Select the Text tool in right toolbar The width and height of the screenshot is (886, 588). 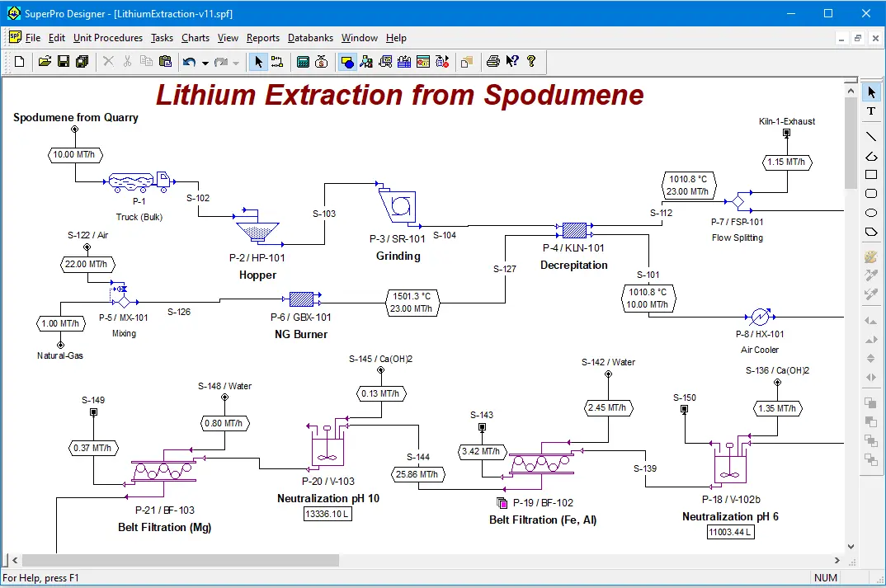coord(871,111)
